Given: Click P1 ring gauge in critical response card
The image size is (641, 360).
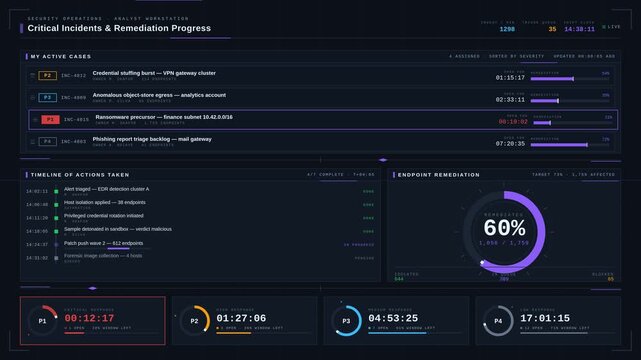Looking at the screenshot, I should click(42, 321).
